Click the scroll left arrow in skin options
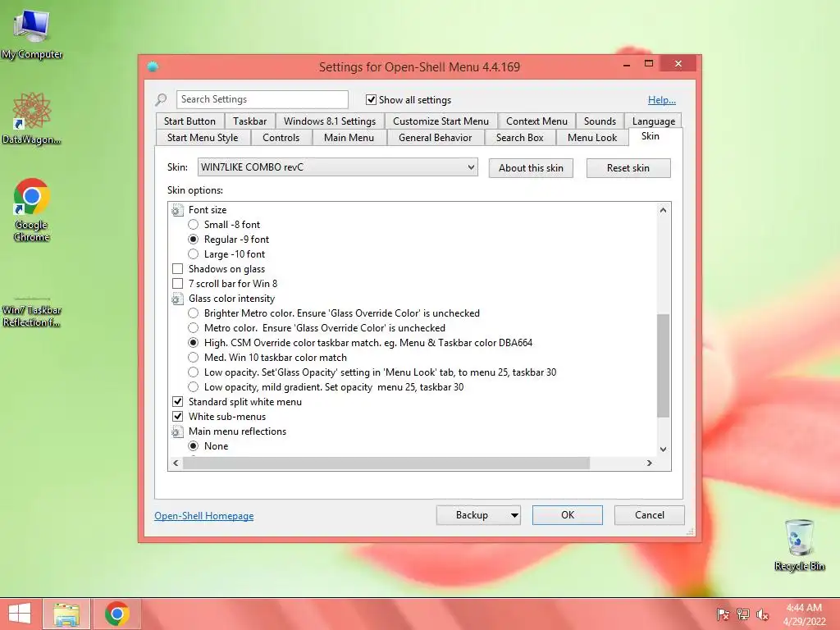840x630 pixels. [x=176, y=463]
